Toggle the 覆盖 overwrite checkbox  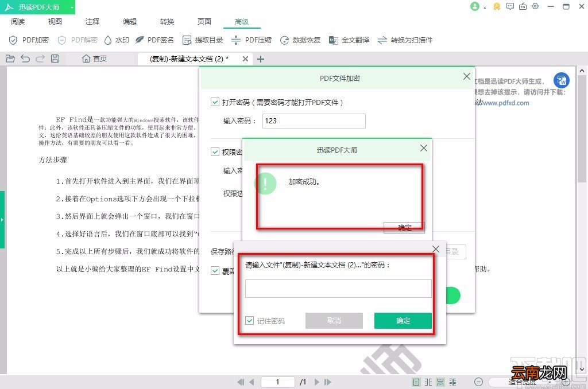(x=215, y=271)
